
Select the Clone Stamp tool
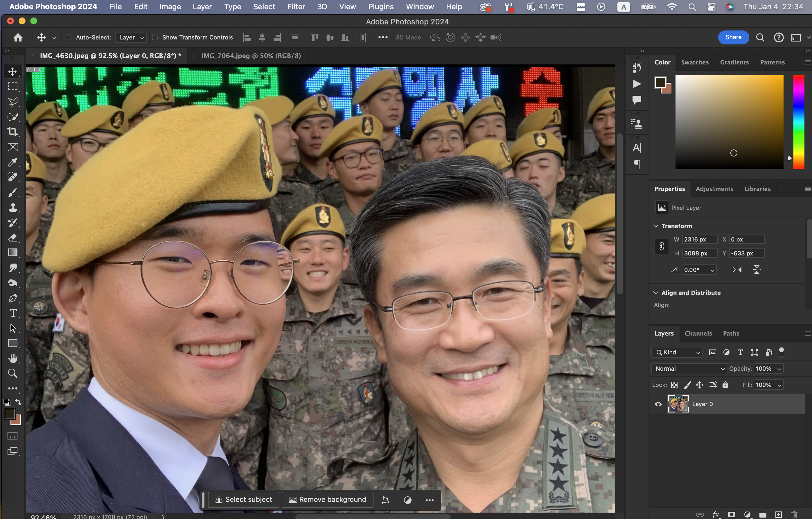click(x=13, y=208)
